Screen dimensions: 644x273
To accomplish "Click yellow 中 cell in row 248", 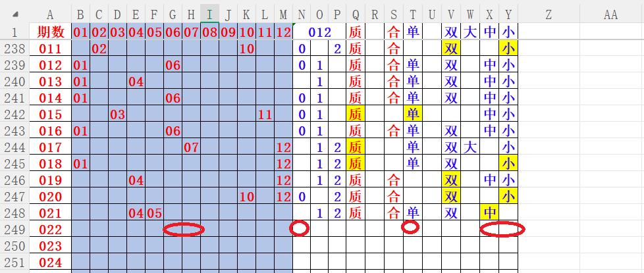I will click(489, 212).
